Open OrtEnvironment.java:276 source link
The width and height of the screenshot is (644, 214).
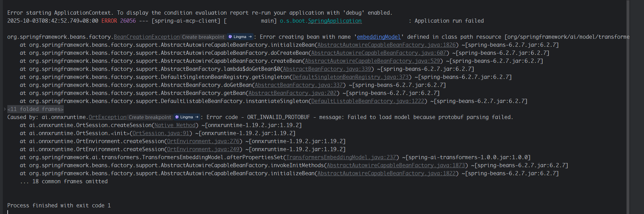203,141
